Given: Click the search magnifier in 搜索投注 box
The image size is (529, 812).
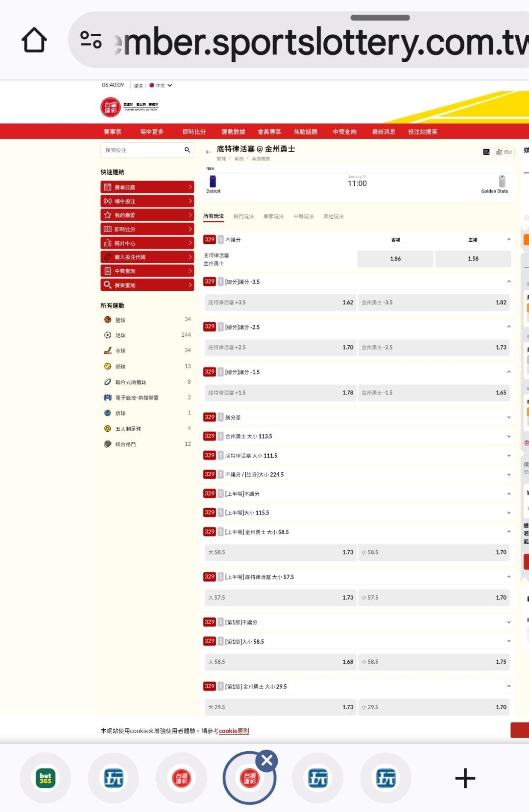Looking at the screenshot, I should click(x=187, y=150).
